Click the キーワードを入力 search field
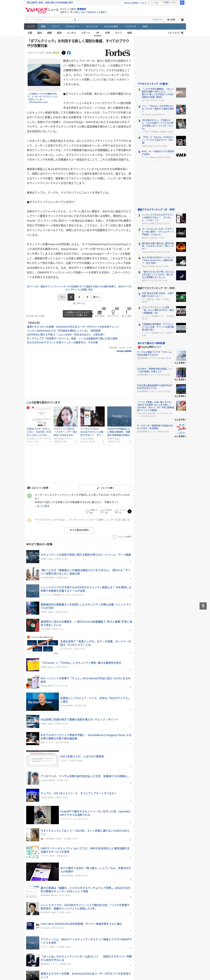 pos(49,20)
